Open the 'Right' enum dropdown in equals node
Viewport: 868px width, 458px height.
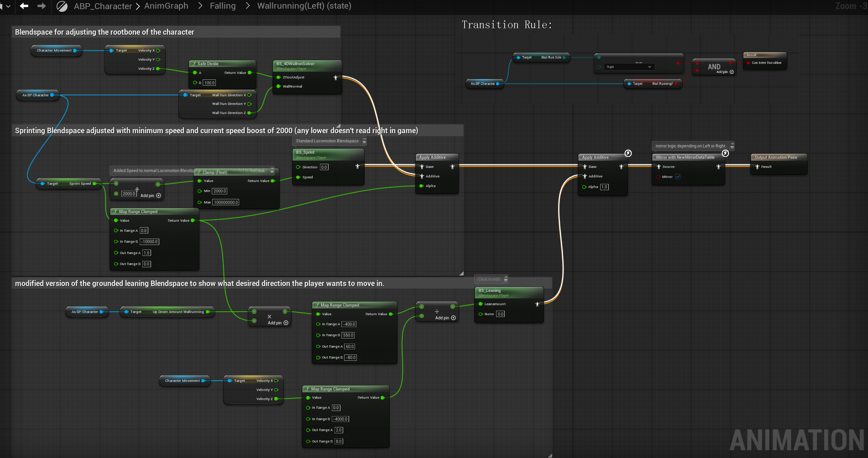pos(629,67)
